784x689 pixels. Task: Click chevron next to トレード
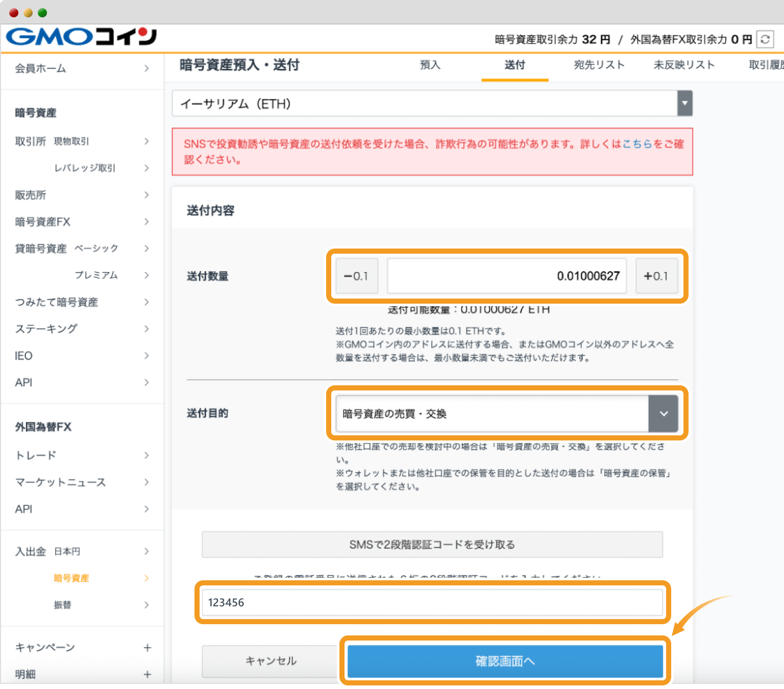point(146,455)
